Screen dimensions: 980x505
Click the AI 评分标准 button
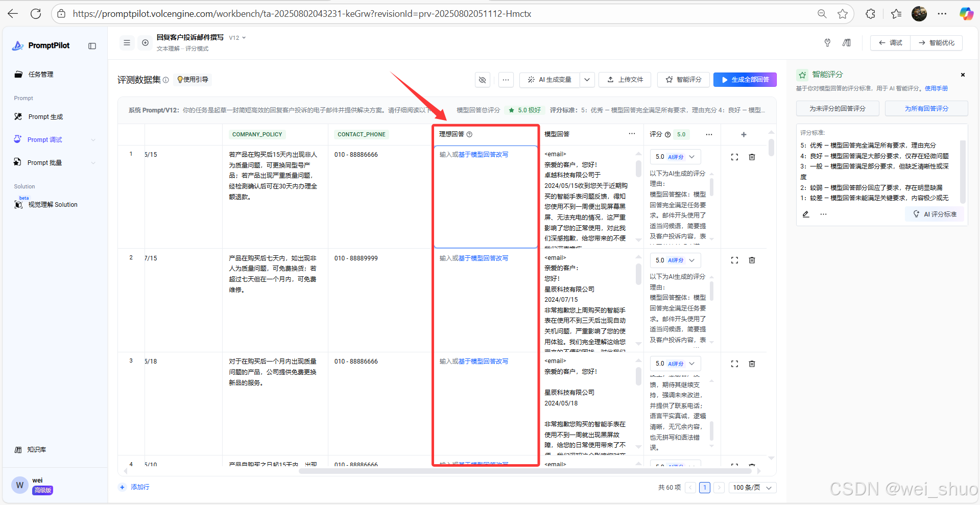coord(935,214)
